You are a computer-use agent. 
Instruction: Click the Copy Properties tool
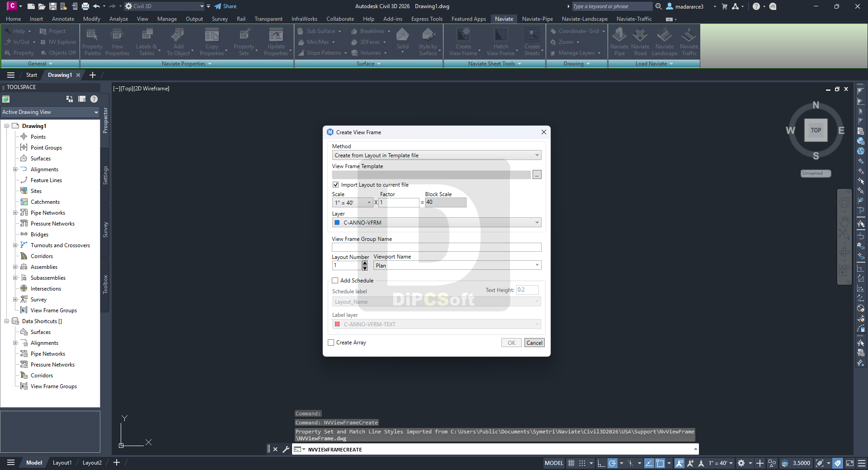(x=212, y=42)
